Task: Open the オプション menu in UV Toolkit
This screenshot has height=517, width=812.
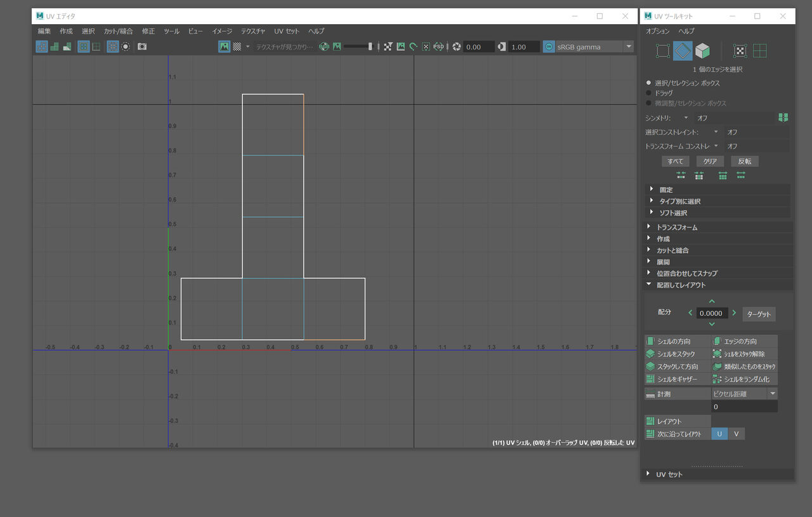Action: pyautogui.click(x=658, y=31)
